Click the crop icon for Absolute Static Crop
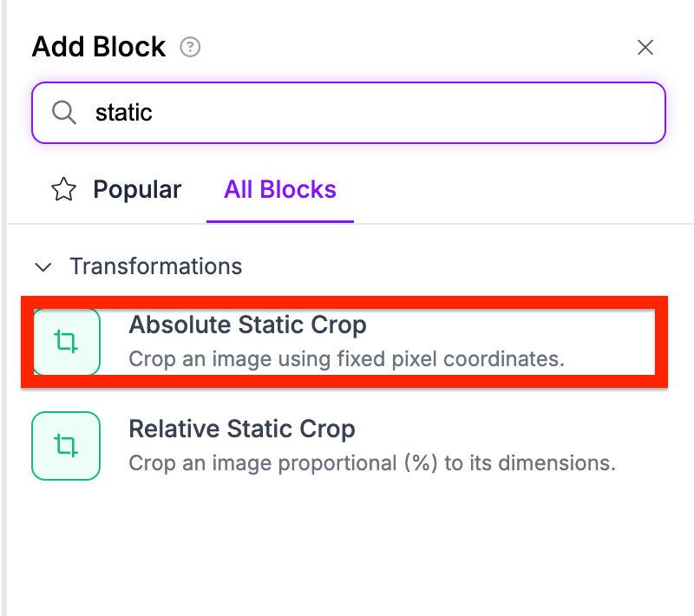 pyautogui.click(x=66, y=341)
